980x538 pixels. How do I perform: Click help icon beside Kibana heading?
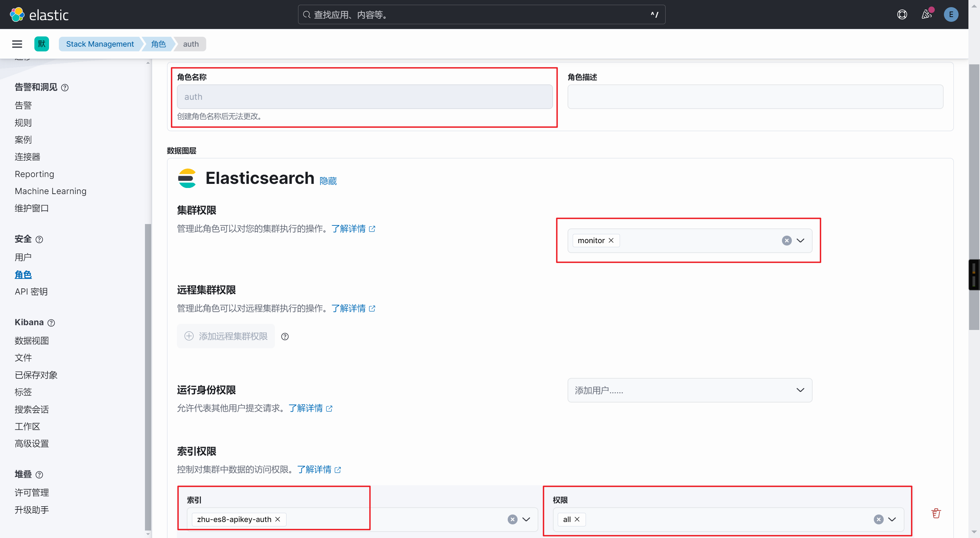(51, 323)
